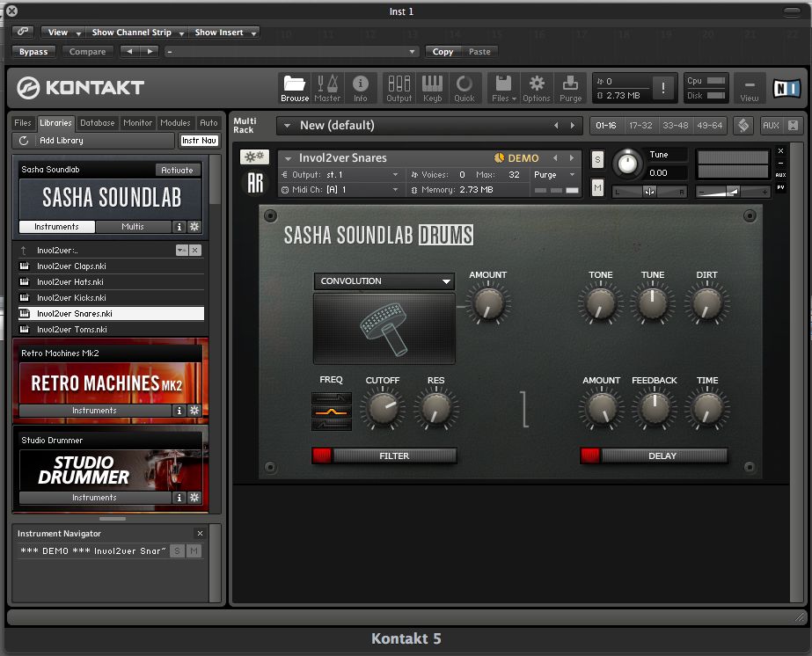Toggle the Master editor icon
The width and height of the screenshot is (812, 656).
point(327,88)
